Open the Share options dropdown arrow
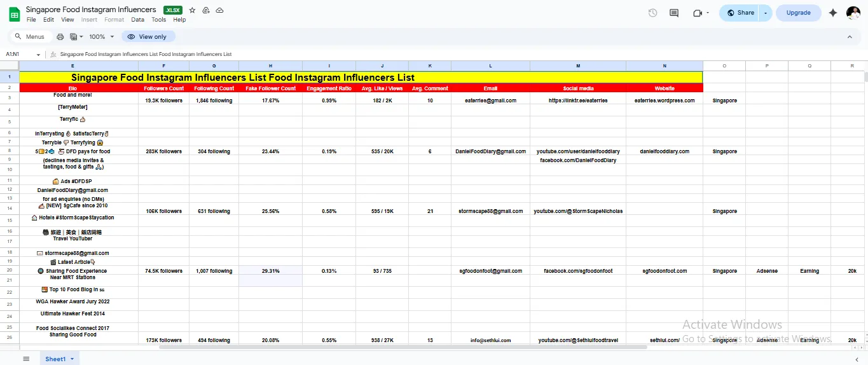This screenshot has width=868, height=365. (766, 13)
